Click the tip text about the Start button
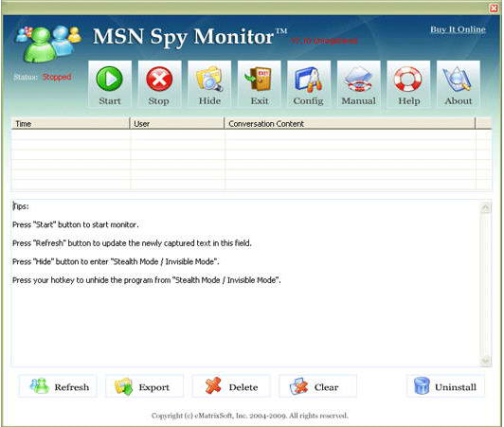504x427 pixels. pos(76,224)
